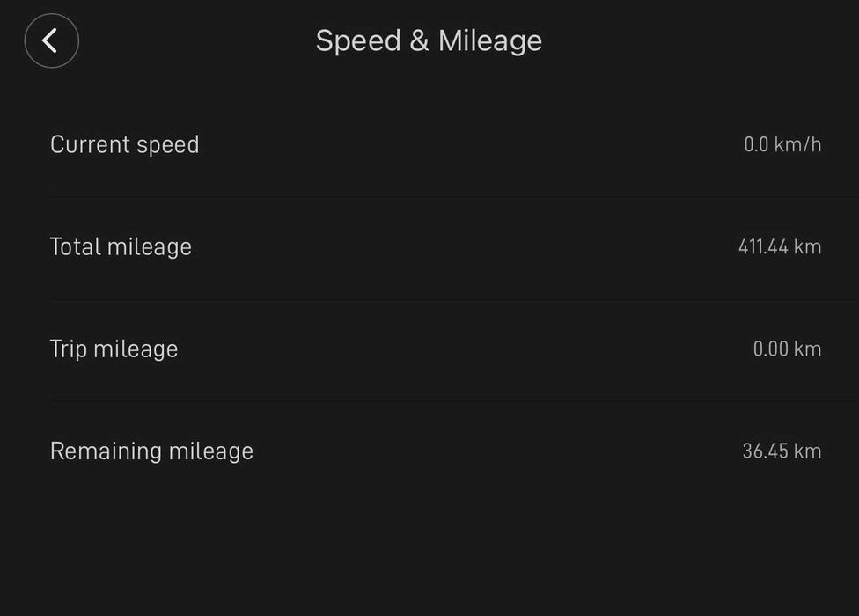Image resolution: width=859 pixels, height=616 pixels.
Task: Select the Remaining mileage label
Action: 151,451
